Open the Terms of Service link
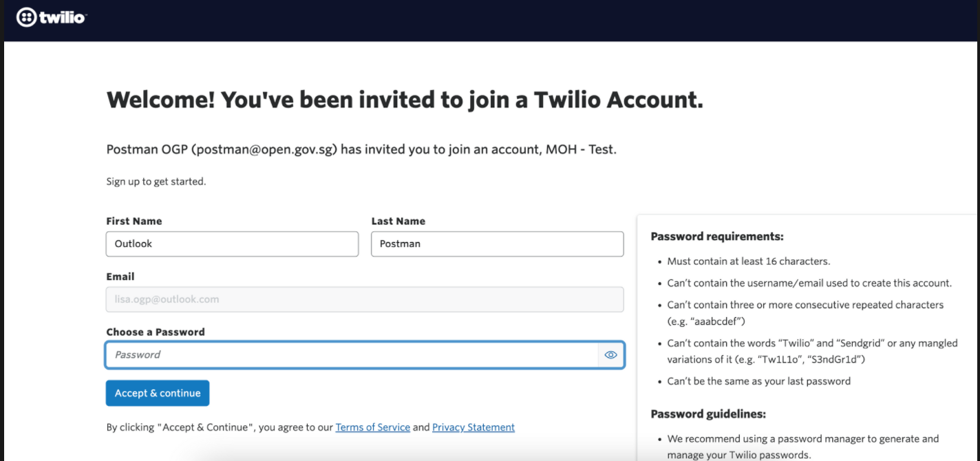The image size is (980, 461). 372,427
